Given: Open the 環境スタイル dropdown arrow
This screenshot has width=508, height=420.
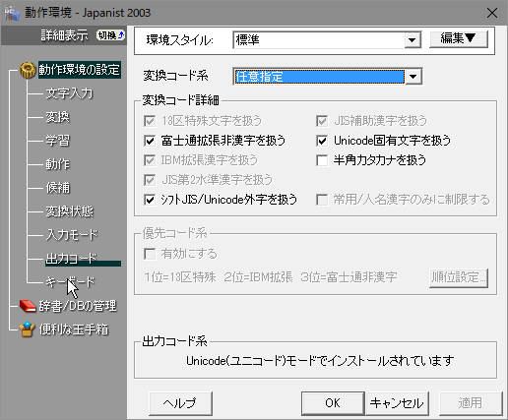Looking at the screenshot, I should click(x=413, y=40).
